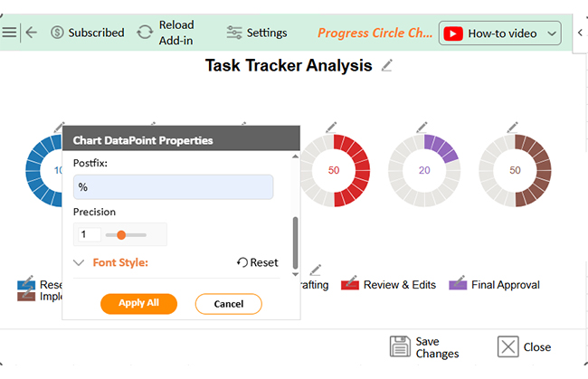Click pencil icon above brown circle chart

513,127
